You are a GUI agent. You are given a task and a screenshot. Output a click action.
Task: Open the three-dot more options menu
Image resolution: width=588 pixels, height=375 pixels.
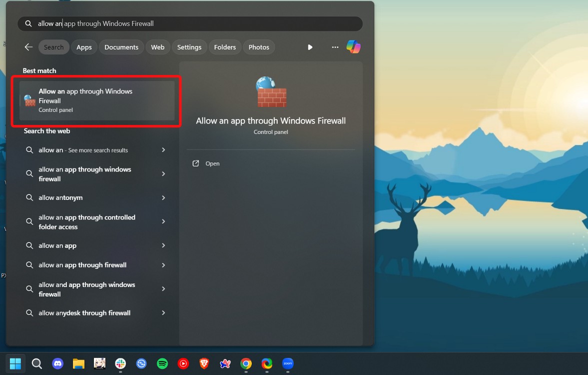[x=335, y=47]
